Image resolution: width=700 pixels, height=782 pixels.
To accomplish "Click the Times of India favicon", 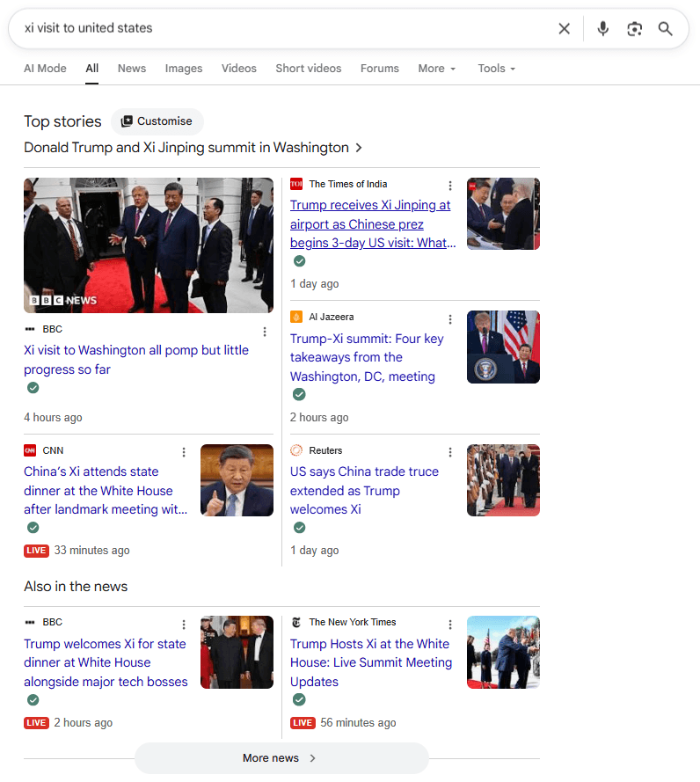I will 296,184.
